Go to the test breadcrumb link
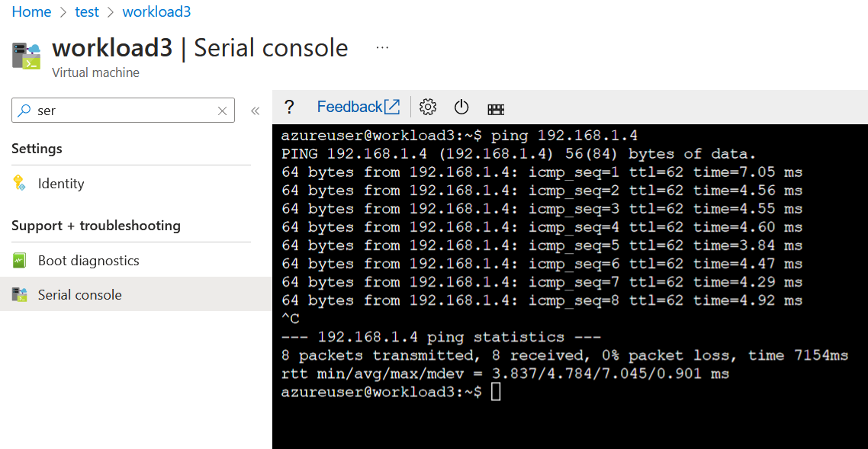 point(86,11)
